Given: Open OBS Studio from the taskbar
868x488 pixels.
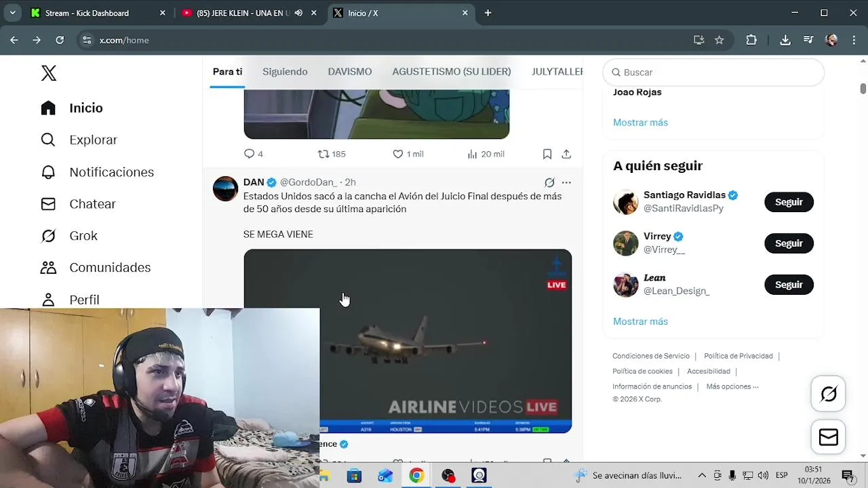Looking at the screenshot, I should coord(448,476).
